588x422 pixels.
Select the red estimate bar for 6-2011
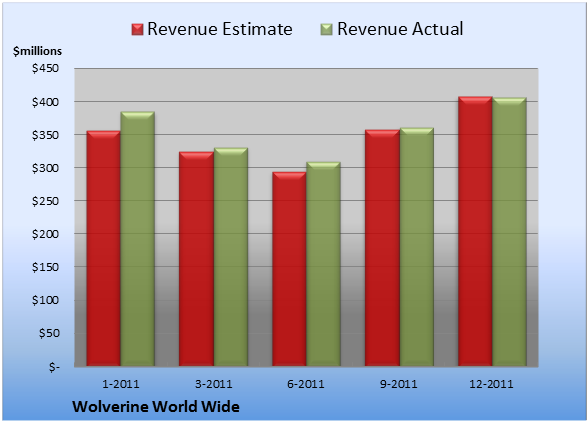[289, 269]
